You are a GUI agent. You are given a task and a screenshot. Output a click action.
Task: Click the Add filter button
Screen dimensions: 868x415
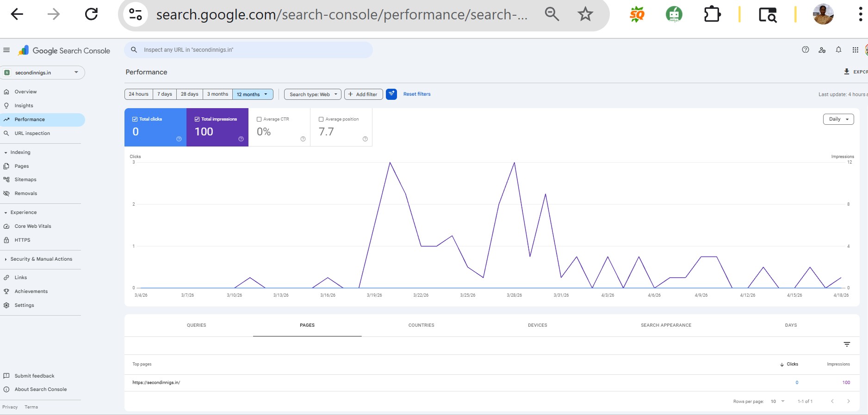[x=363, y=94]
